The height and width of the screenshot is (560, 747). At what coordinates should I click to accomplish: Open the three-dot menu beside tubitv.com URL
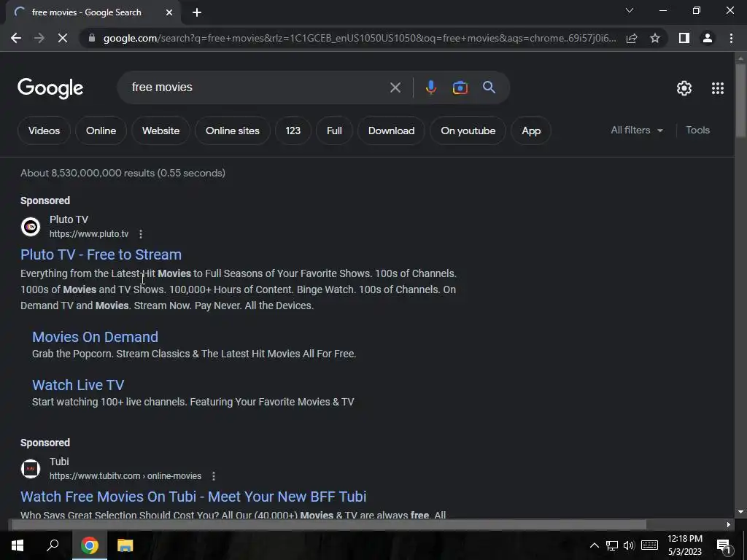coord(214,475)
